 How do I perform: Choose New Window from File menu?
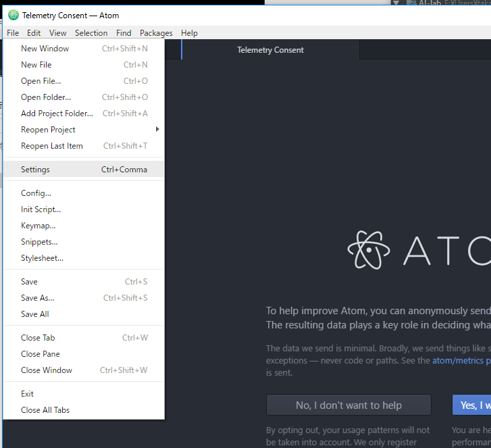(x=84, y=49)
